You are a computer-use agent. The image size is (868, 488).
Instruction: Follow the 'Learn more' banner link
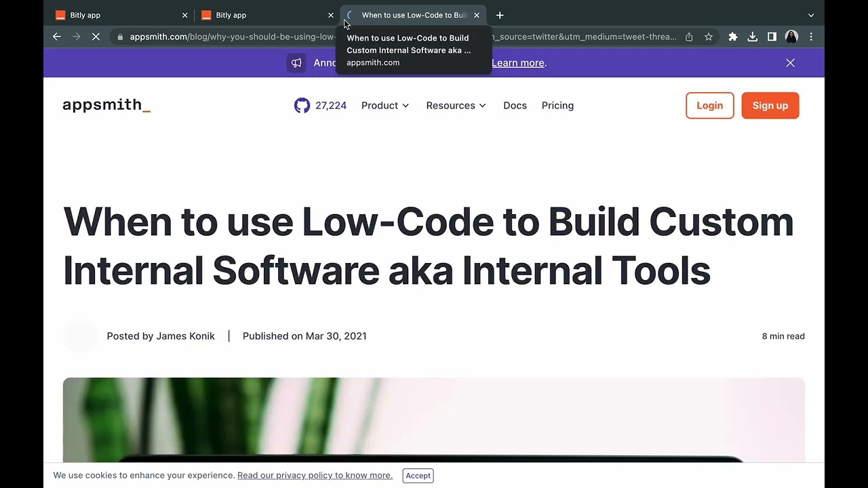[x=518, y=62]
